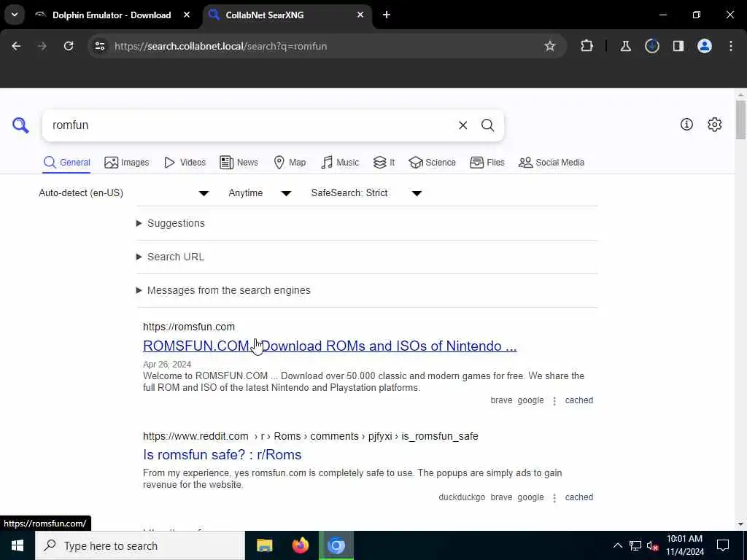Open the Chrome profile avatar
The height and width of the screenshot is (560, 747).
click(704, 46)
